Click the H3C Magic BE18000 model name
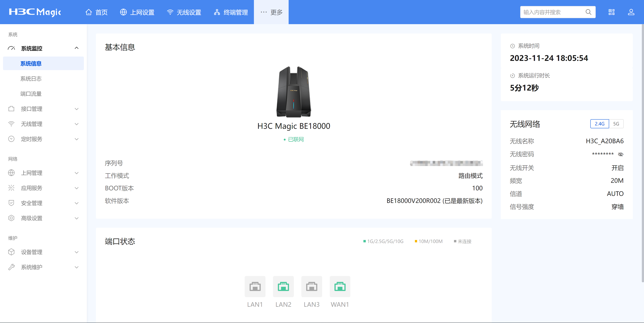 coord(294,126)
